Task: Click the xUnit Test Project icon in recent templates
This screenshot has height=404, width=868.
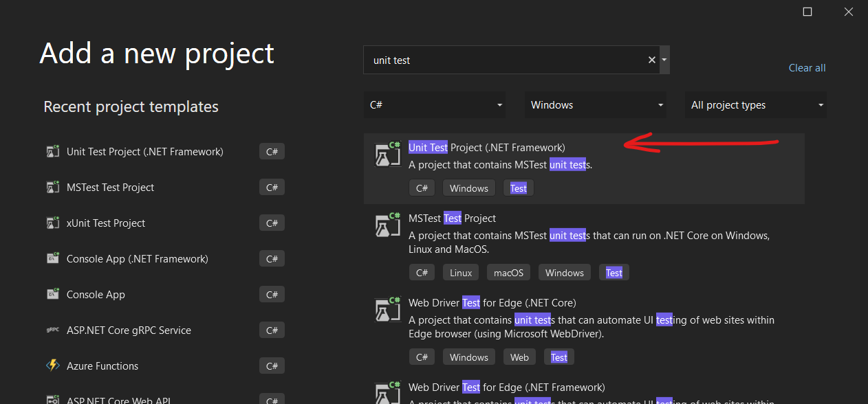Action: pyautogui.click(x=53, y=223)
